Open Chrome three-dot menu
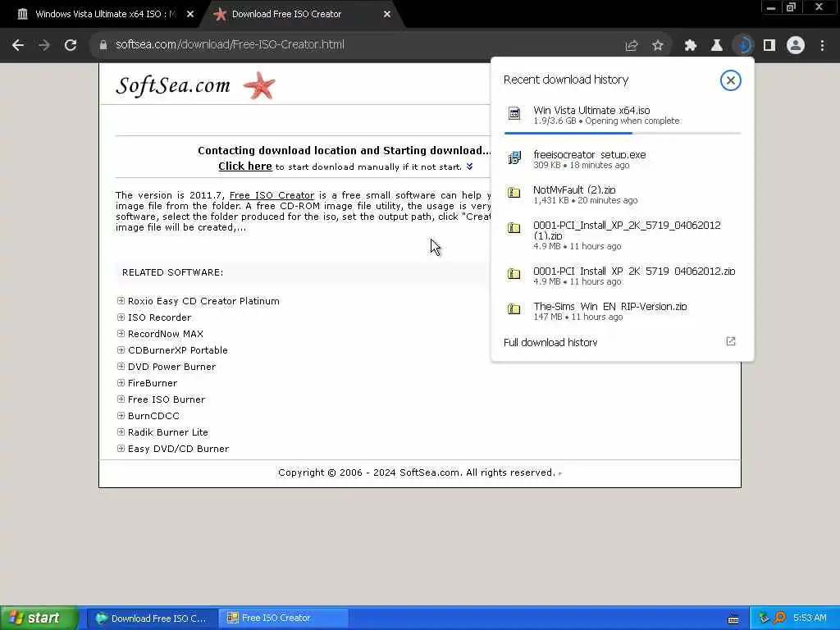 point(822,46)
